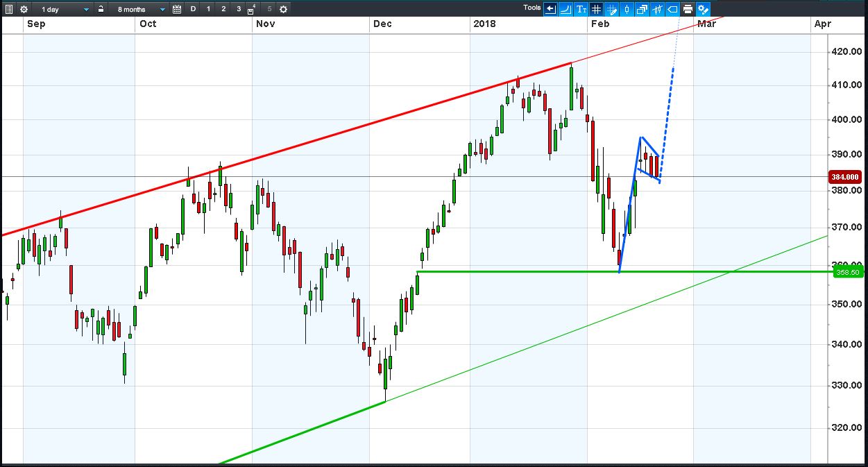
Task: Select the grid drawing pencil tool
Action: (x=611, y=9)
